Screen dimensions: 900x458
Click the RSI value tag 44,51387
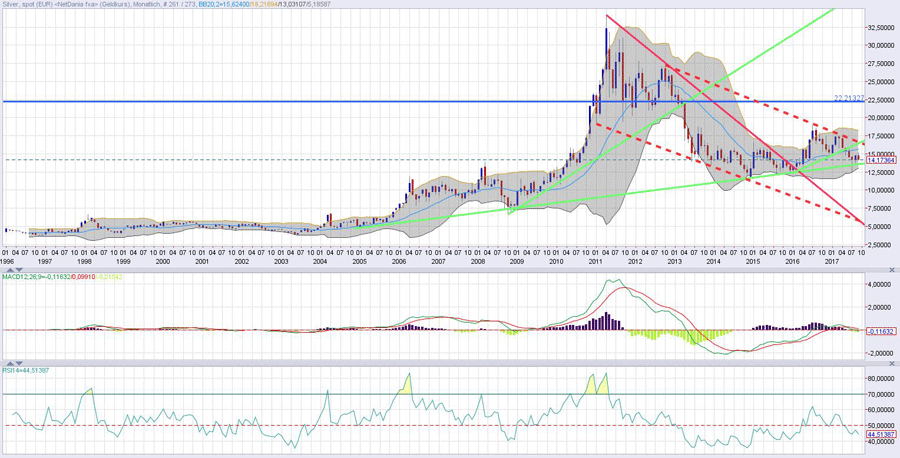pos(880,435)
